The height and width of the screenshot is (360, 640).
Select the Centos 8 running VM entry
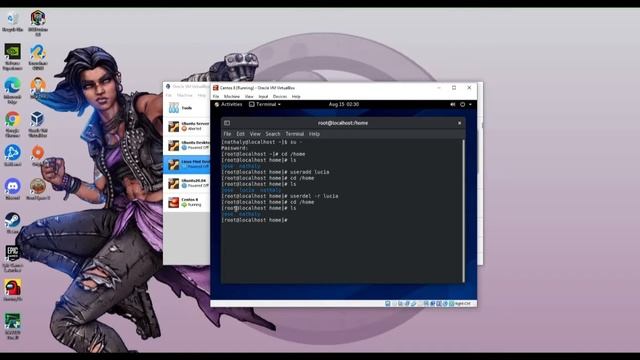[187, 202]
